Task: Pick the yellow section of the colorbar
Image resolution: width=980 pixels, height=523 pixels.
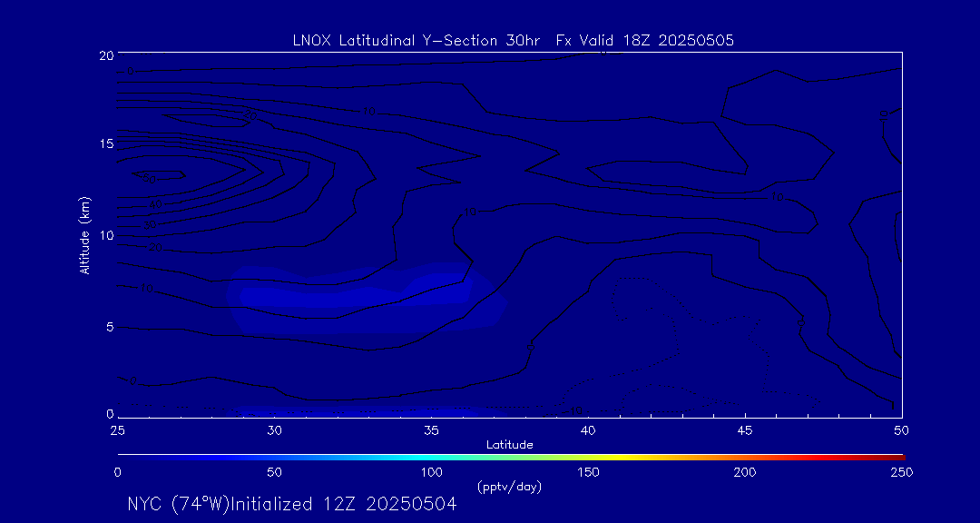Action: click(x=635, y=456)
